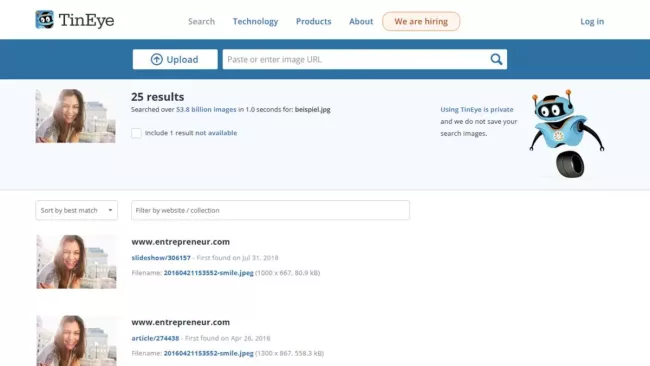Click the 'beispiel.jpg' file name text
The image size is (650, 366).
click(313, 109)
